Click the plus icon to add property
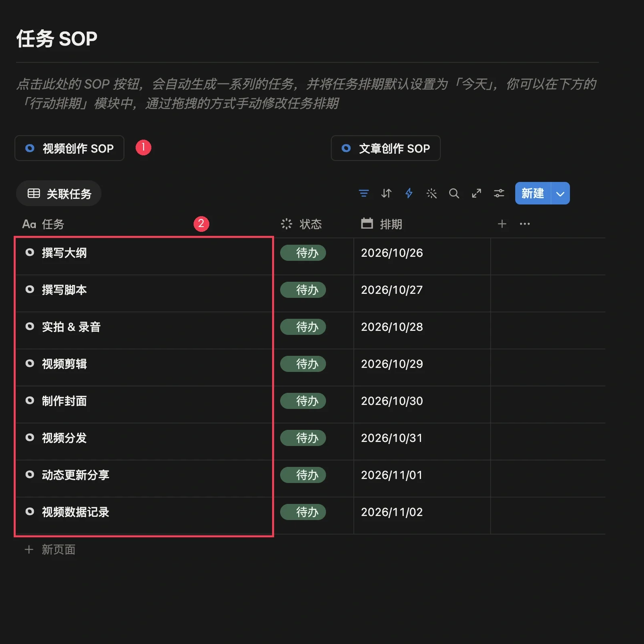Screen dimensions: 644x644 tap(502, 224)
